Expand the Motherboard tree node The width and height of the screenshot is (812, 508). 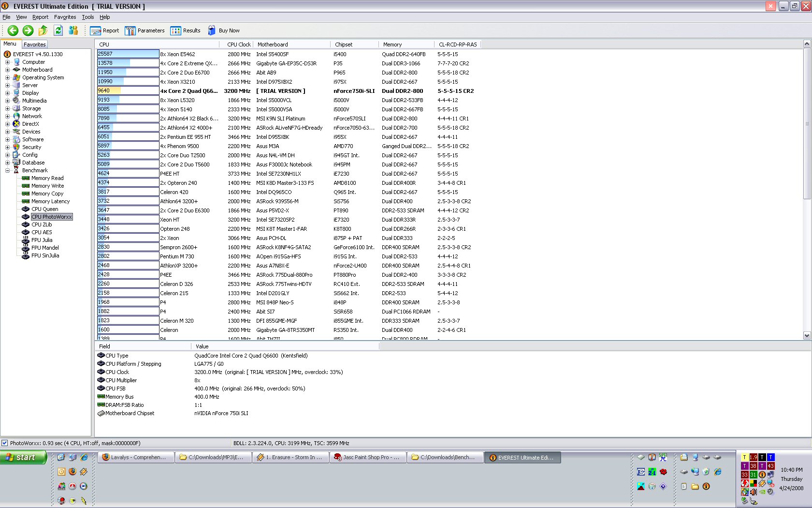(x=7, y=70)
